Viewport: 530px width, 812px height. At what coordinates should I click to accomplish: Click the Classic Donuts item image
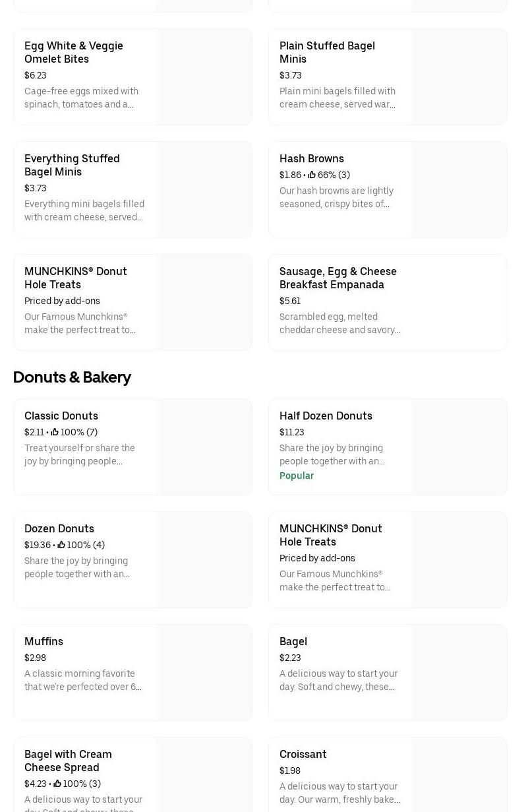pyautogui.click(x=204, y=447)
